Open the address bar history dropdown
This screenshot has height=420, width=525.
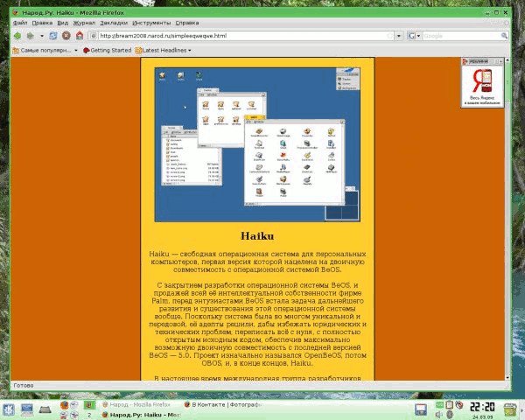(399, 36)
